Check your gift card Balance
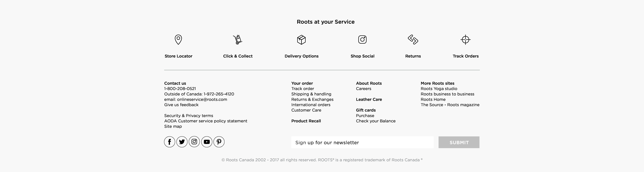Screen dimensions: 644x172 [x=375, y=121]
